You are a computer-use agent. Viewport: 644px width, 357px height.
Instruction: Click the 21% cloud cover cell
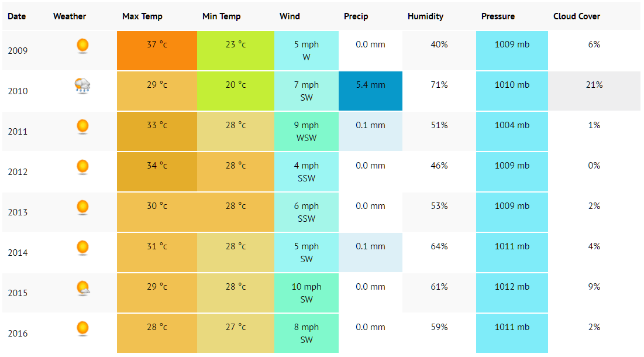(594, 91)
